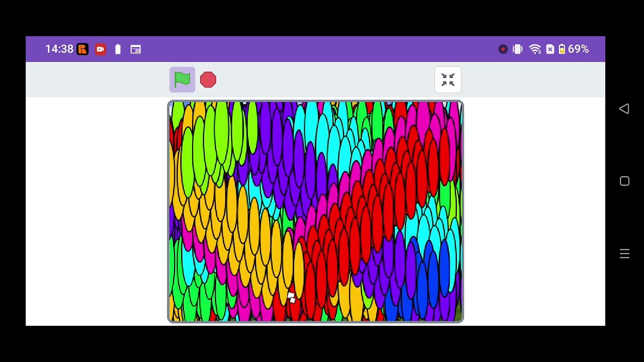Viewport: 644px width, 362px height.
Task: Tap the battery level icon beside 69%
Action: click(x=561, y=49)
